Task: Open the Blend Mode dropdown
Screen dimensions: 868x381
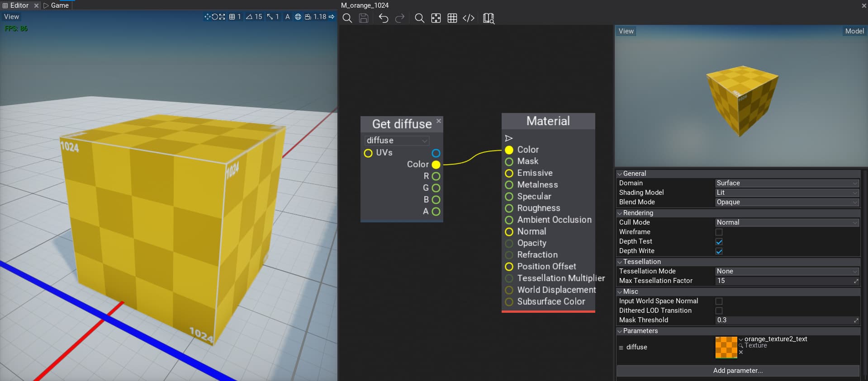Action: pos(787,202)
